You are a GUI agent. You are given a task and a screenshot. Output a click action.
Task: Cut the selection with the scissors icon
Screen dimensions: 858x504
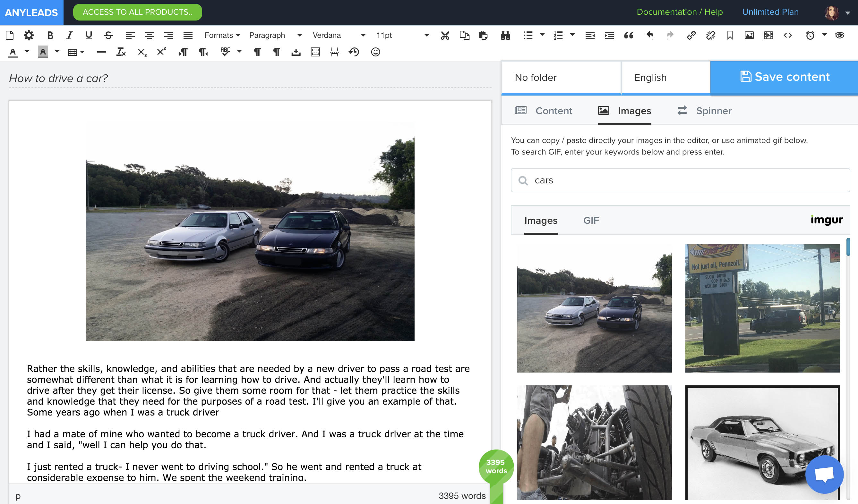click(445, 35)
